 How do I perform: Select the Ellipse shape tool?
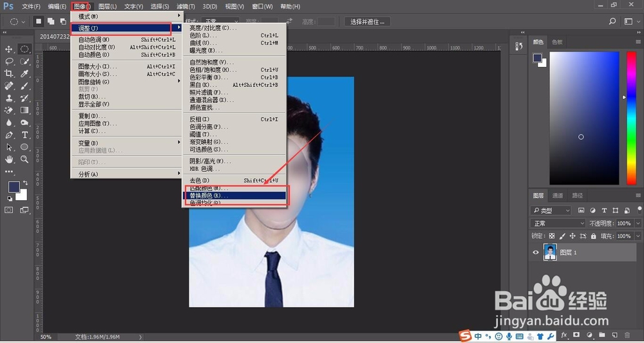click(x=24, y=147)
